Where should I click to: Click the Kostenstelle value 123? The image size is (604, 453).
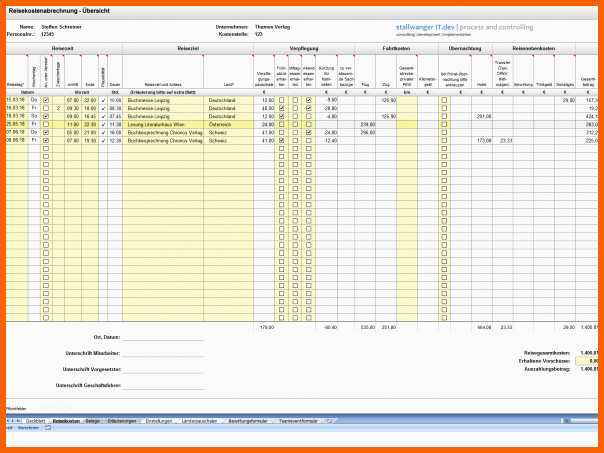258,34
